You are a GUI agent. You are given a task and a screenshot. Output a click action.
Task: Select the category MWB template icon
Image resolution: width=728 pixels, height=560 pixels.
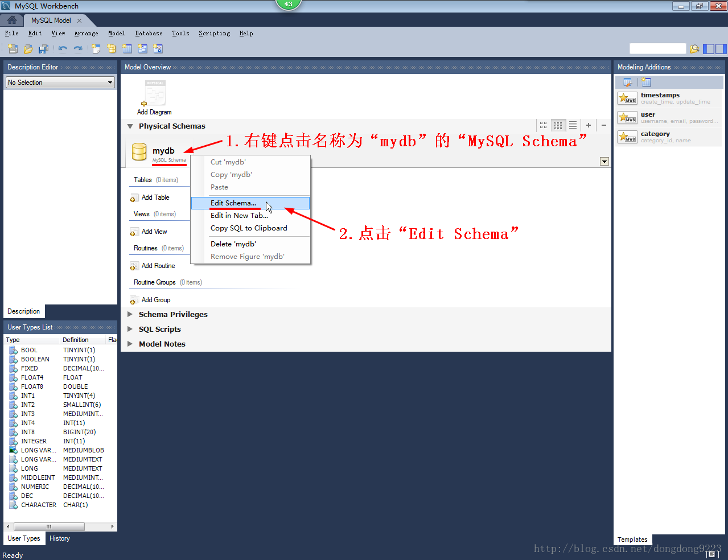pos(627,137)
